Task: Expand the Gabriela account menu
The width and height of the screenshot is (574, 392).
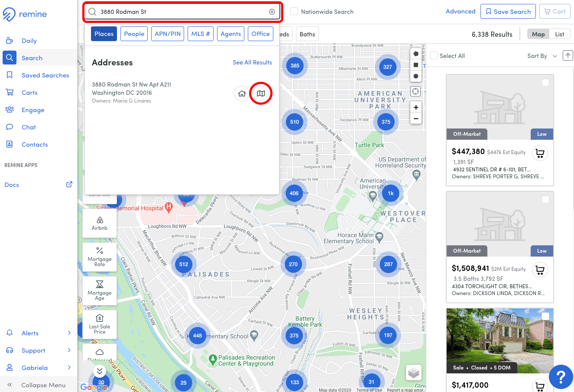Action: coord(38,368)
